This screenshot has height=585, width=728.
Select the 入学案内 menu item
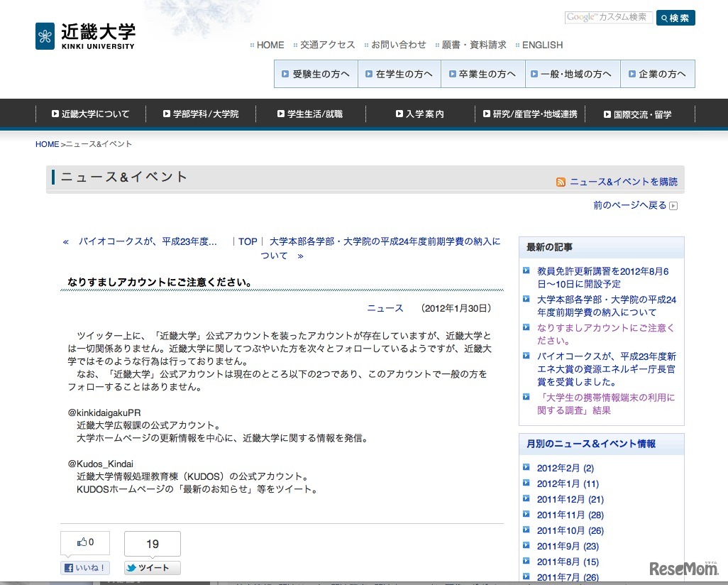[419, 114]
